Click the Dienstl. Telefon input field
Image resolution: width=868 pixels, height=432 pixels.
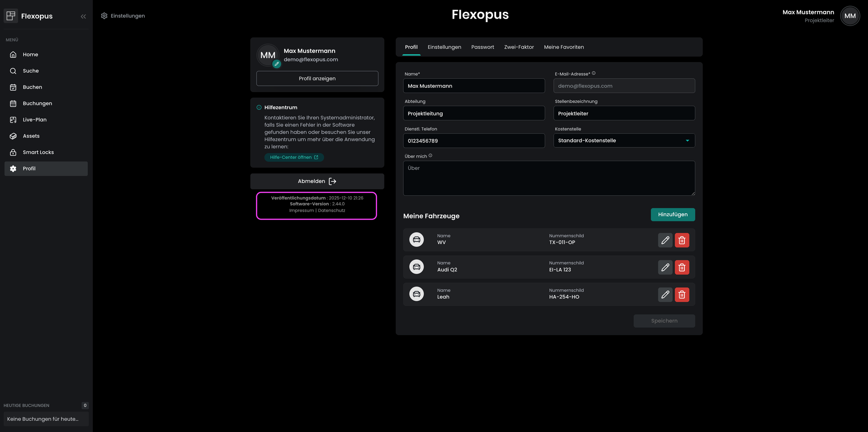tap(473, 141)
